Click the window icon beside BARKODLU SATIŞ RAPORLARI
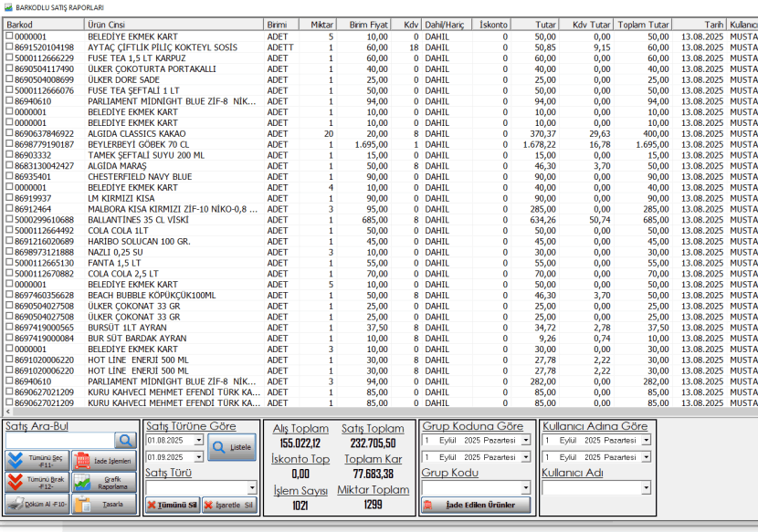 (7, 7)
